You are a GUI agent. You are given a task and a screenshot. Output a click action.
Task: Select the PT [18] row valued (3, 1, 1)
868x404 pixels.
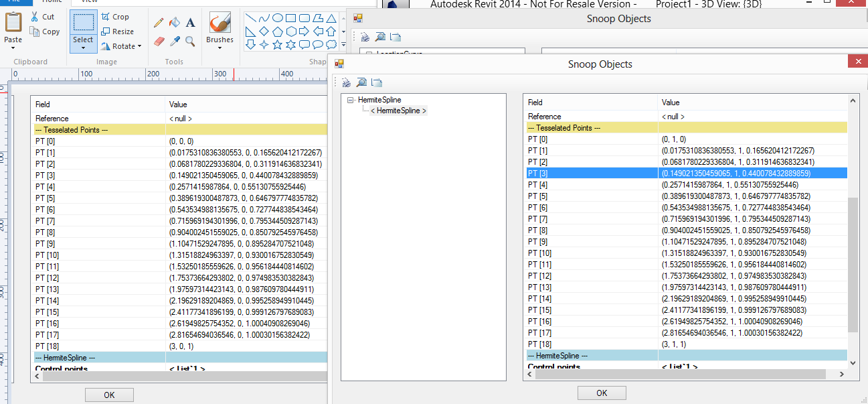click(685, 344)
